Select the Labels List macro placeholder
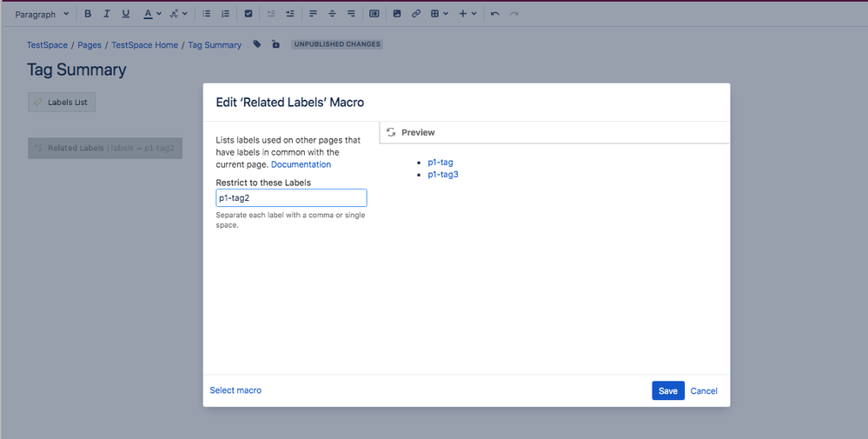868x439 pixels. pyautogui.click(x=62, y=102)
